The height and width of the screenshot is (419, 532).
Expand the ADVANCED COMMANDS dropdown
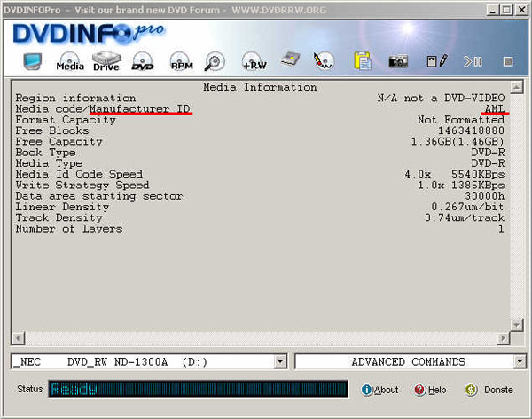coord(520,361)
